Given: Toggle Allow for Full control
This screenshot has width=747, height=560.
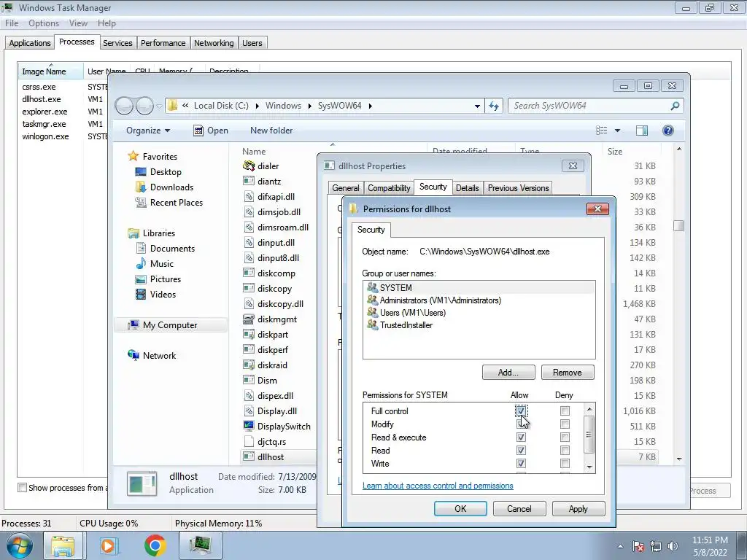Looking at the screenshot, I should pos(521,411).
